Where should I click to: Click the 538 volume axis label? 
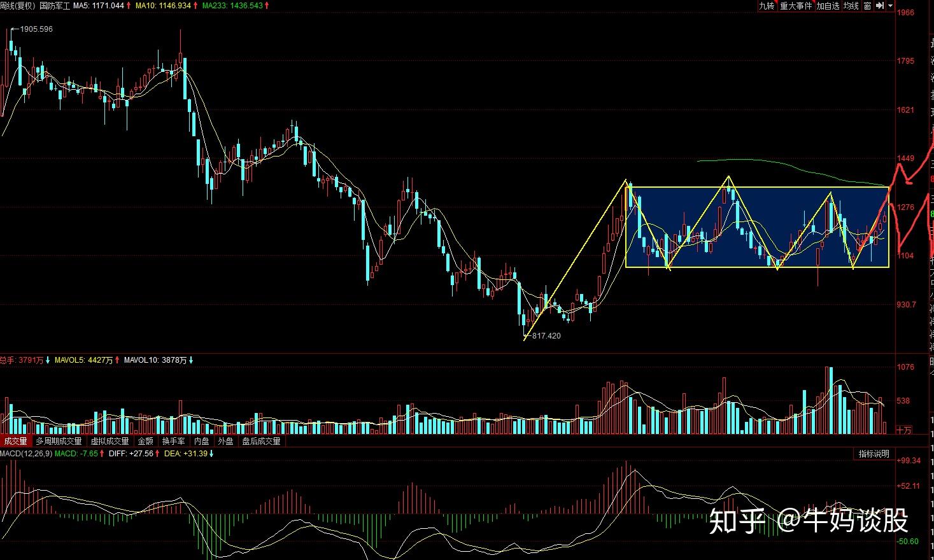pos(903,402)
